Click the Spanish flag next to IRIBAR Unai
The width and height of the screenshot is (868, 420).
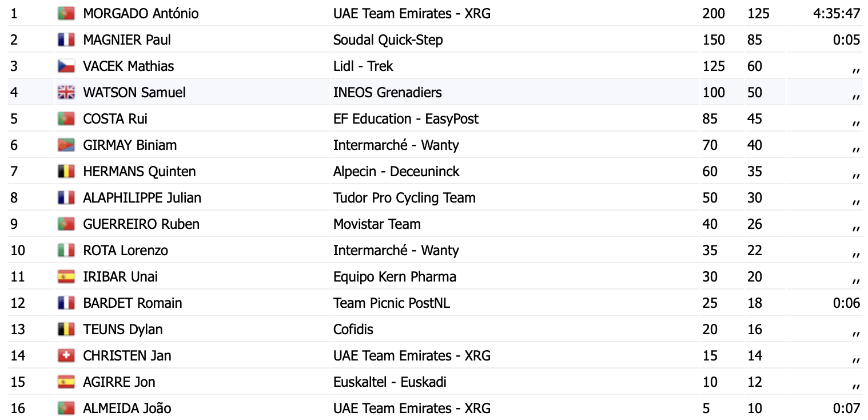[66, 276]
